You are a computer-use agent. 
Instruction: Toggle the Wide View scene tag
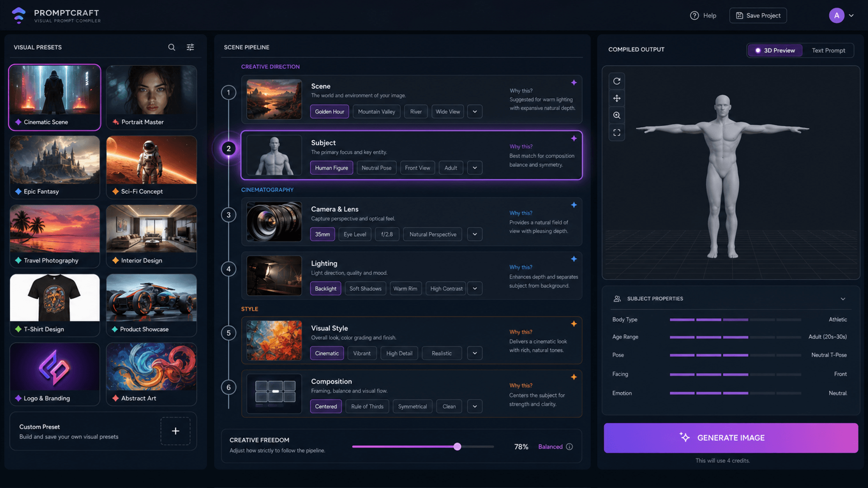click(448, 111)
